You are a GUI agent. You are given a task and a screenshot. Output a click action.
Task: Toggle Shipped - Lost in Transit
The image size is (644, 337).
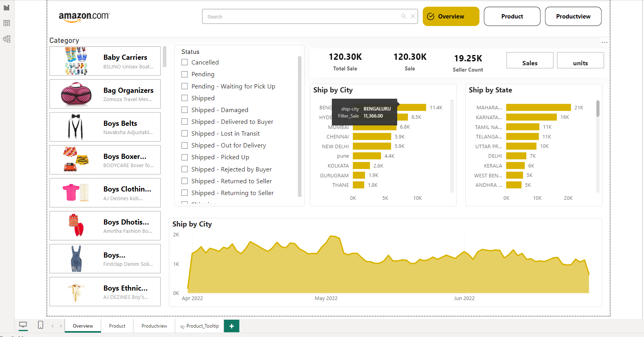click(x=185, y=134)
